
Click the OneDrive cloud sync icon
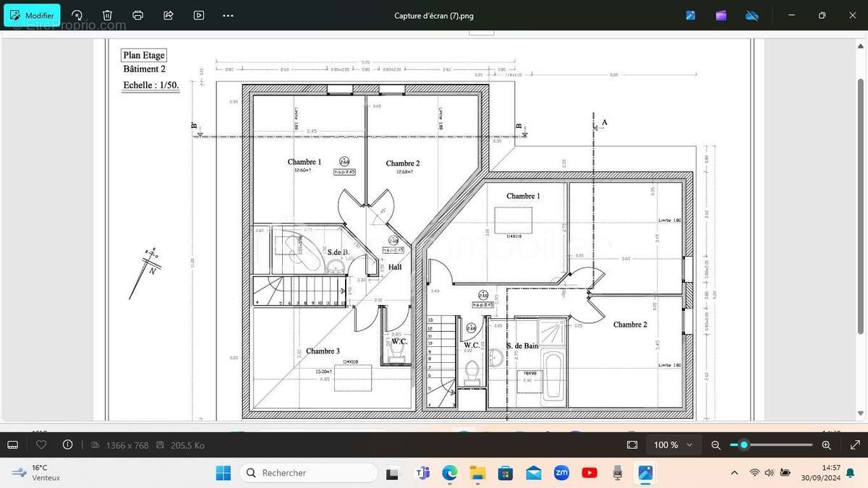click(752, 15)
